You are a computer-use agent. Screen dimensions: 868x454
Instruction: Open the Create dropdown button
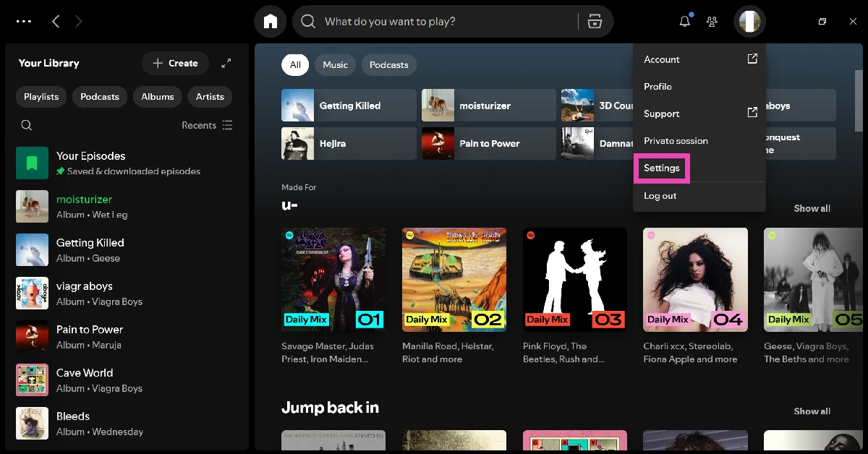[x=175, y=64]
